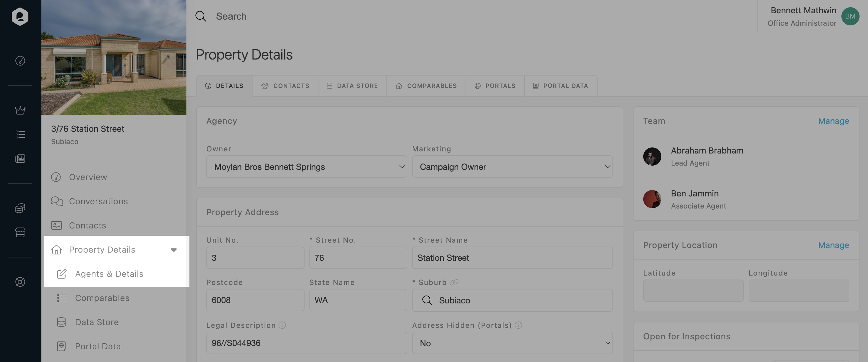Screen dimensions: 868x362
Task: Click the Street Name input field
Action: pyautogui.click(x=512, y=258)
